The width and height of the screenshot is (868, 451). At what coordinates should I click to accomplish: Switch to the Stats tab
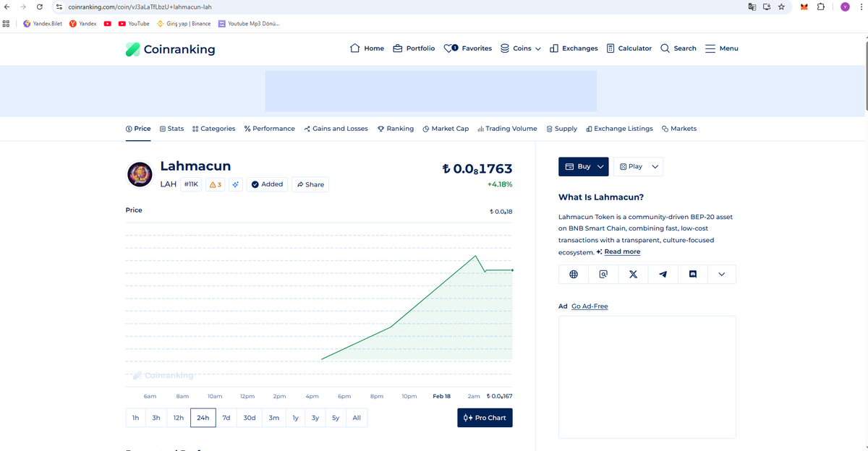click(x=171, y=128)
